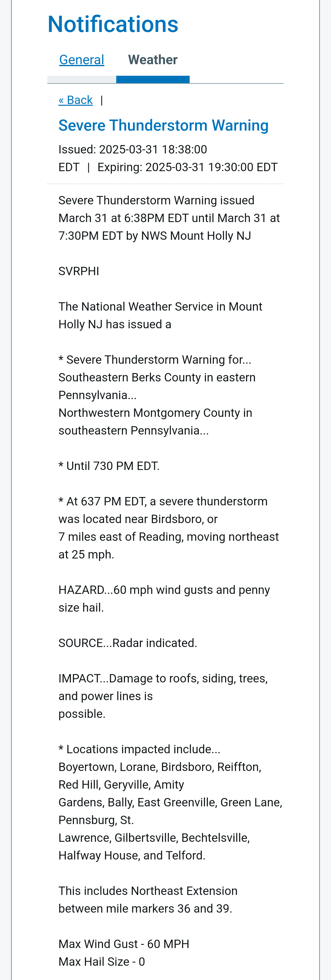Image resolution: width=331 pixels, height=980 pixels.
Task: Click the Southeastern Berks County line
Action: click(157, 386)
